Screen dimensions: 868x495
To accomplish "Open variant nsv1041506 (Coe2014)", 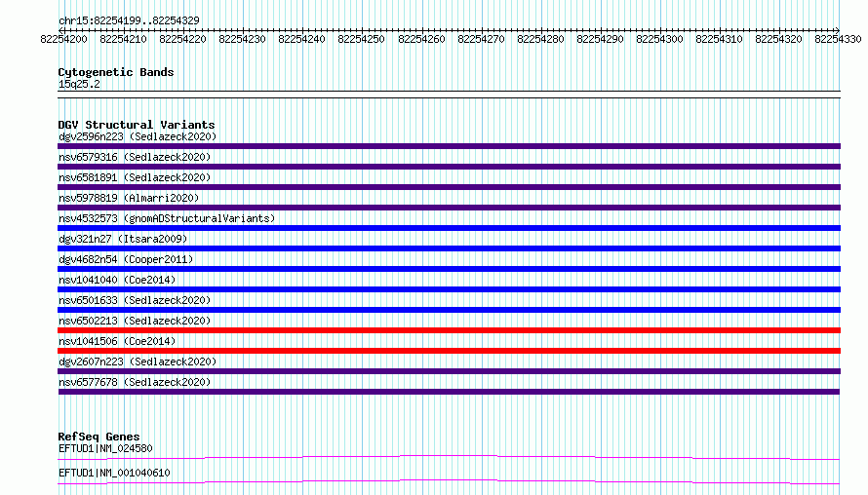I will click(x=117, y=341).
